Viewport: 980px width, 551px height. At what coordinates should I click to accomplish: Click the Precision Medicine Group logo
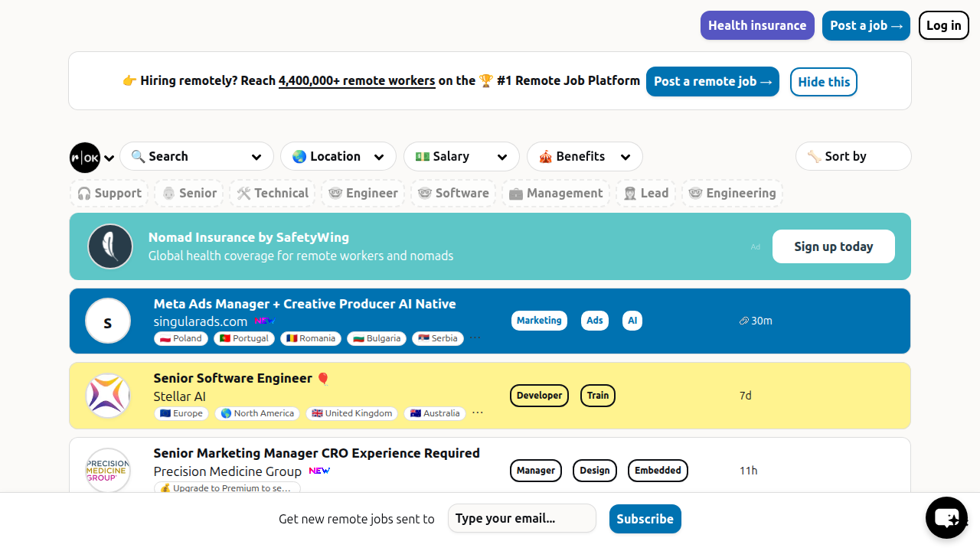(108, 471)
